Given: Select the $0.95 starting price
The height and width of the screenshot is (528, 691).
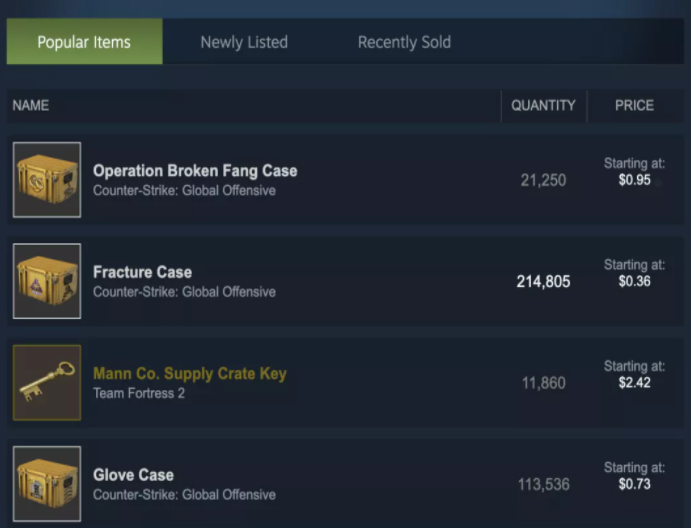Looking at the screenshot, I should 635,180.
